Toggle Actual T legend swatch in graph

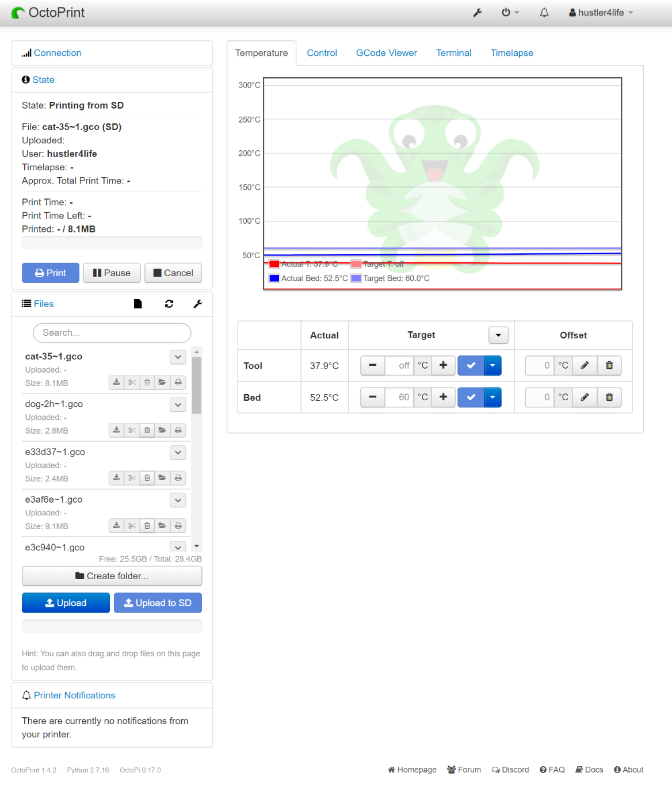click(x=274, y=264)
